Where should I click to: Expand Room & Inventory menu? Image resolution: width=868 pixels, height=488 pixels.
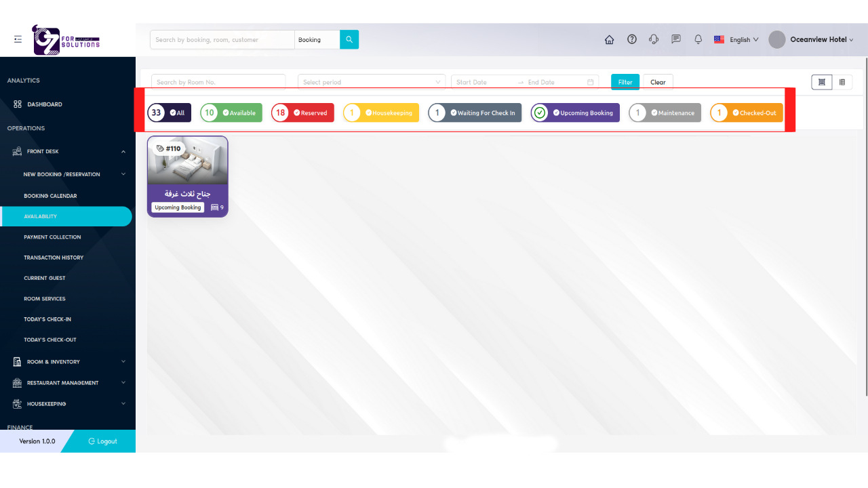(x=68, y=362)
